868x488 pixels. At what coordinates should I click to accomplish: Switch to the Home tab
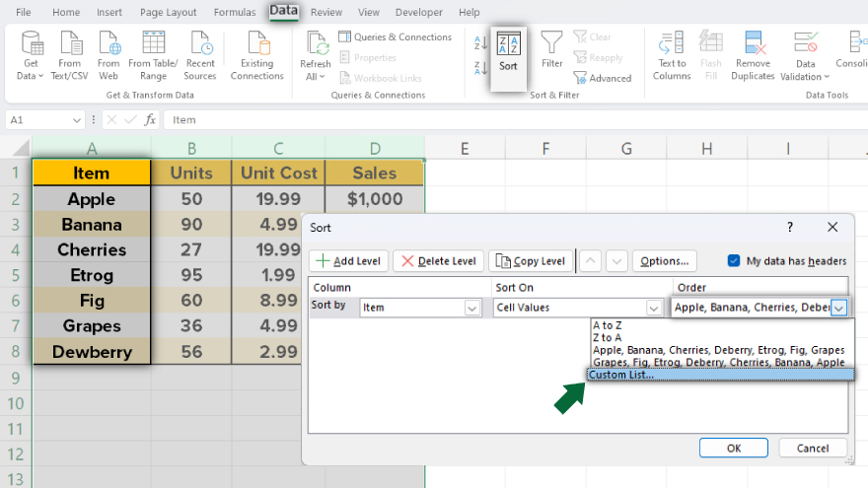[x=66, y=12]
